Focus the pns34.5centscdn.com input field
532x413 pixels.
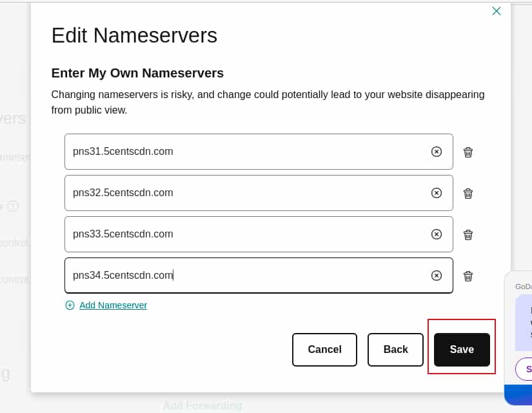[x=259, y=276]
